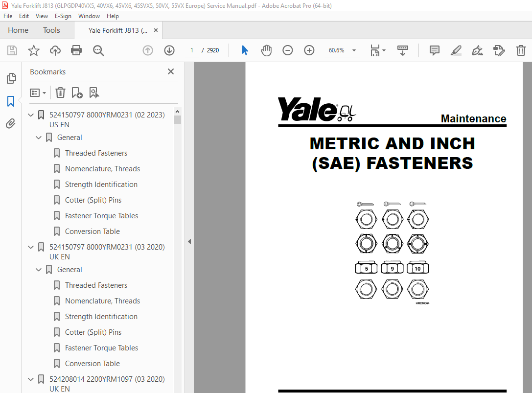Zoom out with minus button
Image resolution: width=532 pixels, height=393 pixels.
tap(287, 50)
